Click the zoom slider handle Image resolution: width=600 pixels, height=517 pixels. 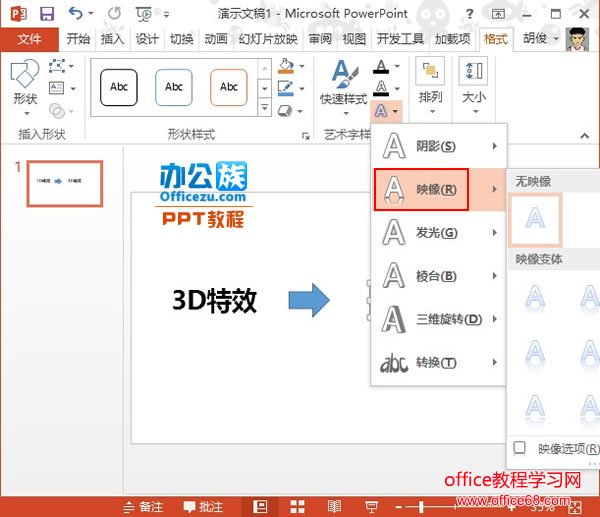pyautogui.click(x=421, y=507)
